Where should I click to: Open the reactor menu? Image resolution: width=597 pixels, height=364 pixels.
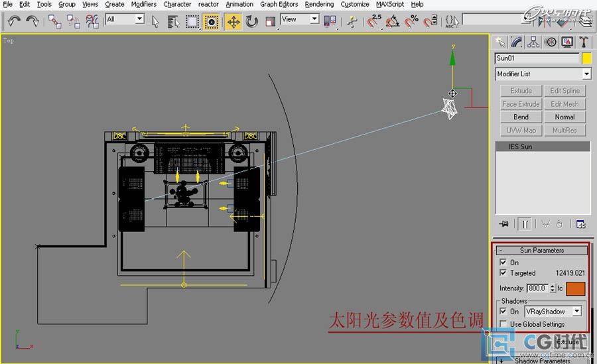coord(208,4)
